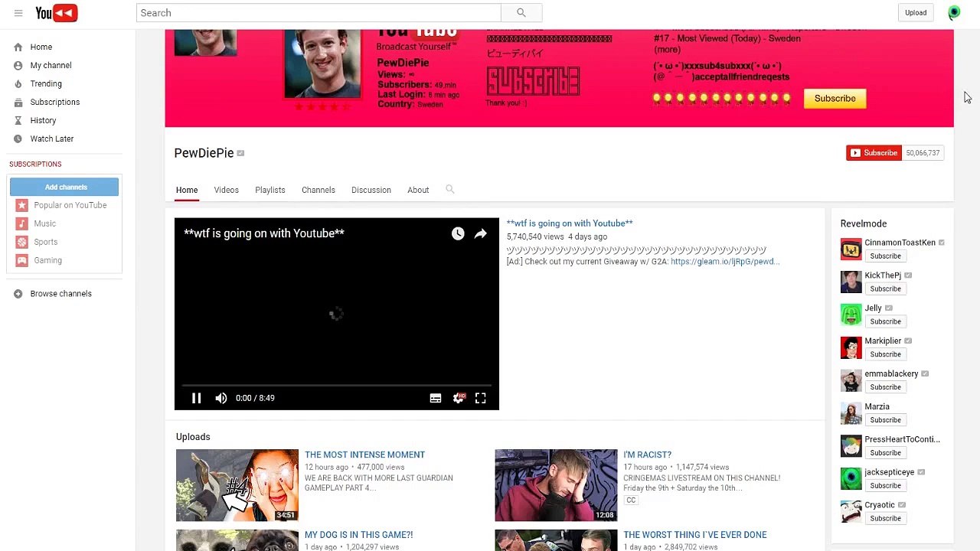Screen dimensions: 980x551
Task: Click the search magnifier button
Action: coord(521,13)
